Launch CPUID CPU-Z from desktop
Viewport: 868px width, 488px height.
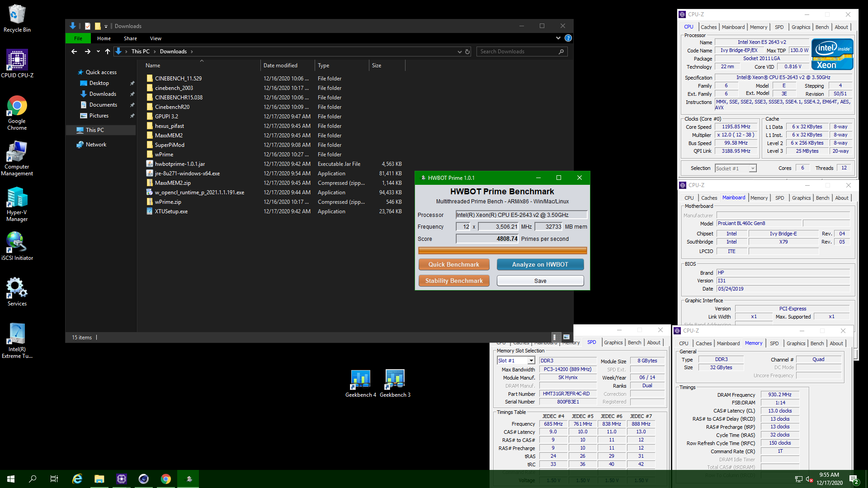pyautogui.click(x=17, y=63)
